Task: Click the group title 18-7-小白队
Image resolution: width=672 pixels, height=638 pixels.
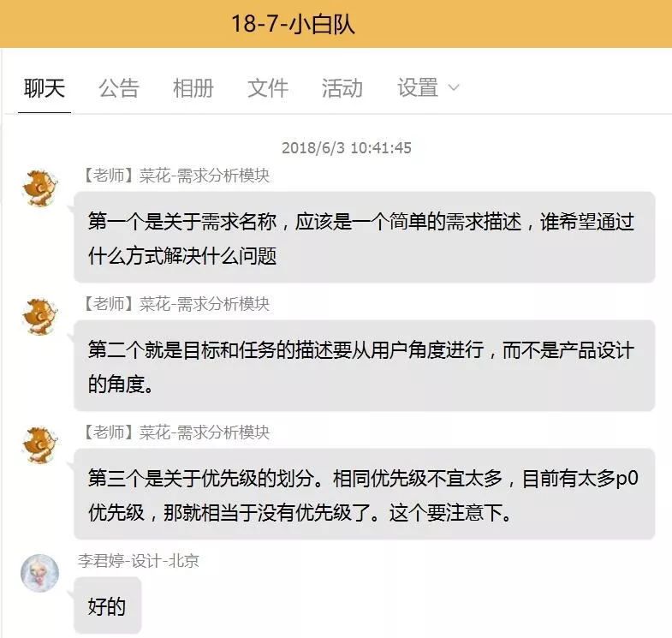Action: [x=293, y=23]
